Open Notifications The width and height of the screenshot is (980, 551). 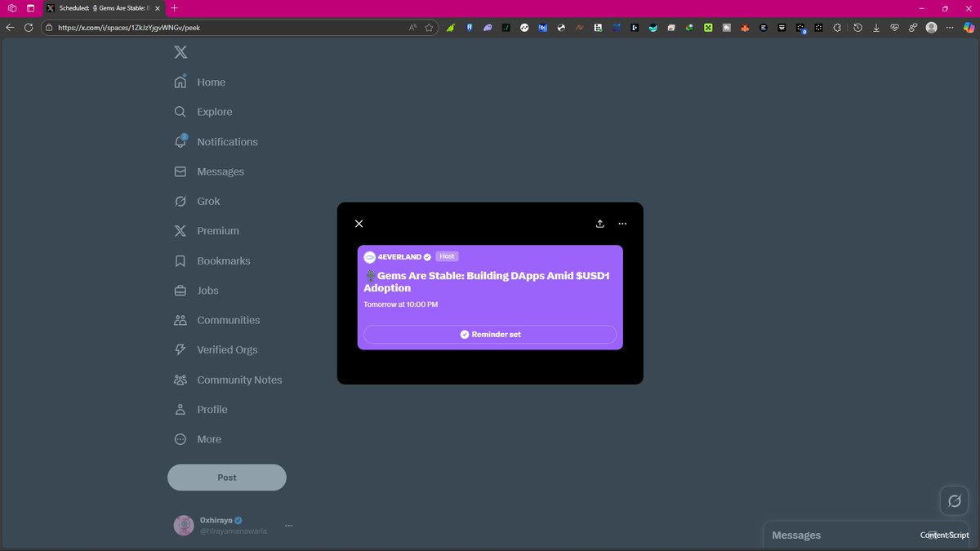216,142
